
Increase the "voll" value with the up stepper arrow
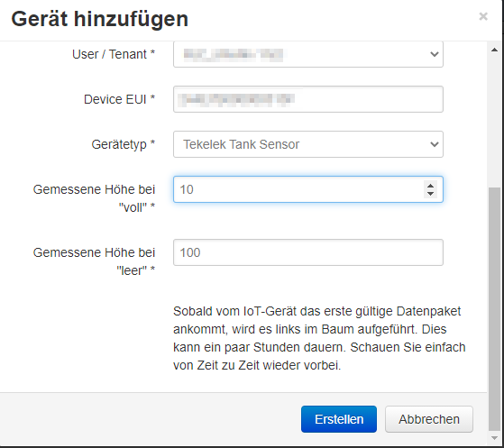[430, 186]
